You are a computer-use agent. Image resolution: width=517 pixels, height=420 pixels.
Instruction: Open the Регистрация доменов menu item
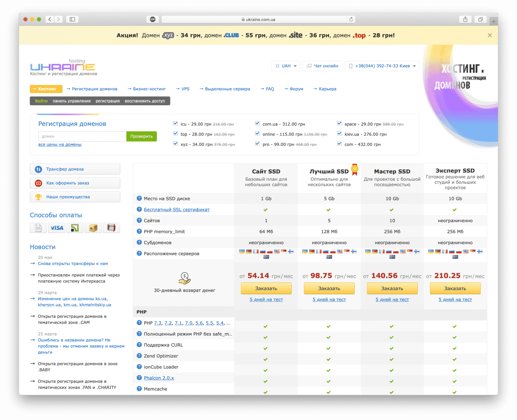tap(94, 89)
